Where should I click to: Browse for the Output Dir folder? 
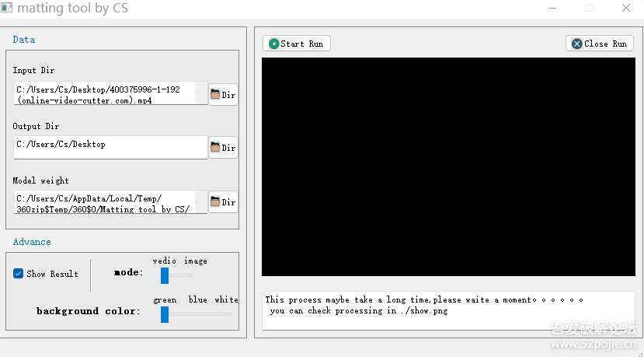click(x=223, y=147)
